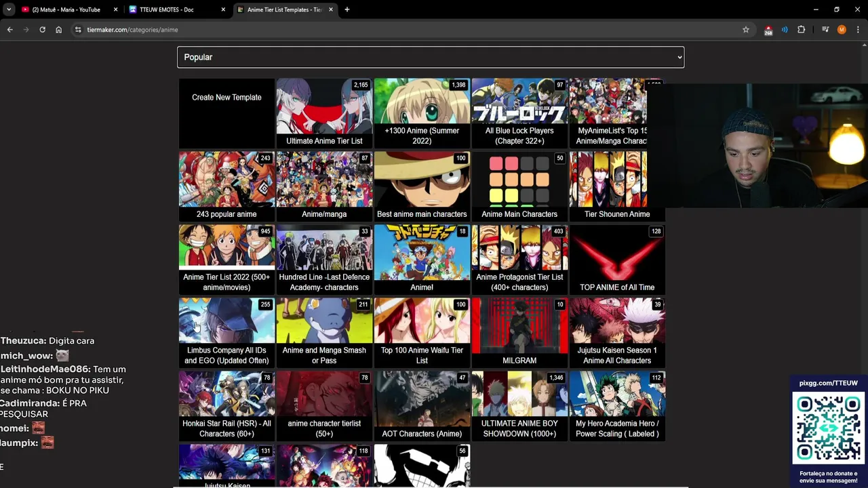Screen dimensions: 868x488
Task: Bookmark this page with the star icon
Action: coord(746,30)
